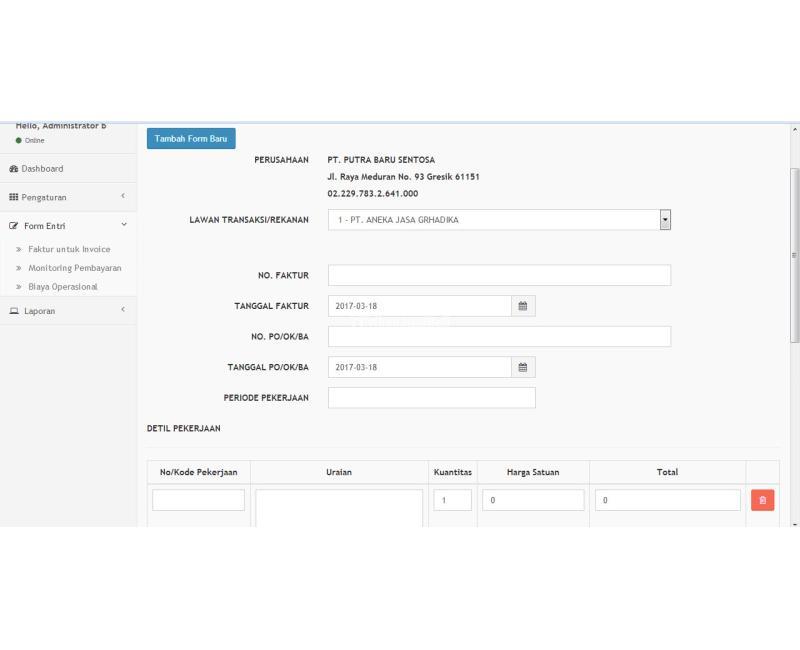Open Faktur untuk Invoice menu item
This screenshot has height=650, width=800.
pos(69,249)
